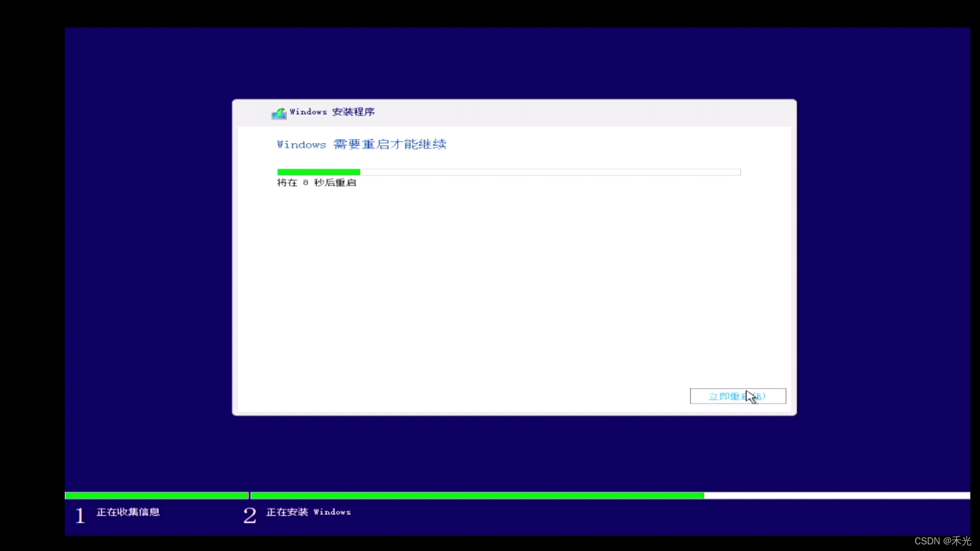Click the 立即重启 restart now button
The height and width of the screenshot is (551, 980).
click(738, 396)
